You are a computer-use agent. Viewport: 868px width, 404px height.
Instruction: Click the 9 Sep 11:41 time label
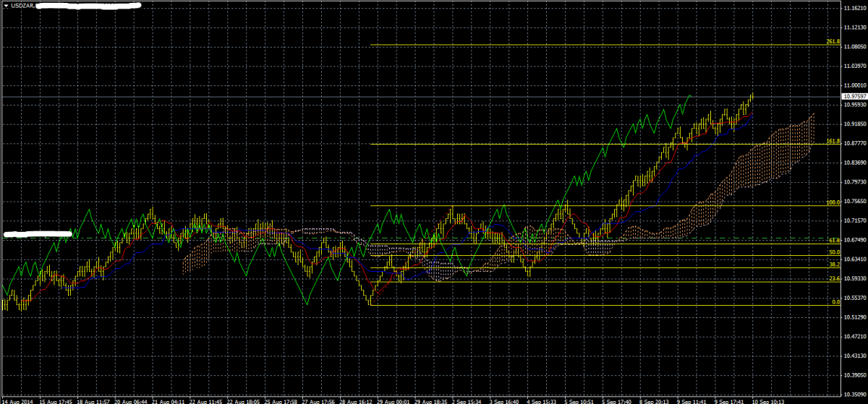coord(692,400)
